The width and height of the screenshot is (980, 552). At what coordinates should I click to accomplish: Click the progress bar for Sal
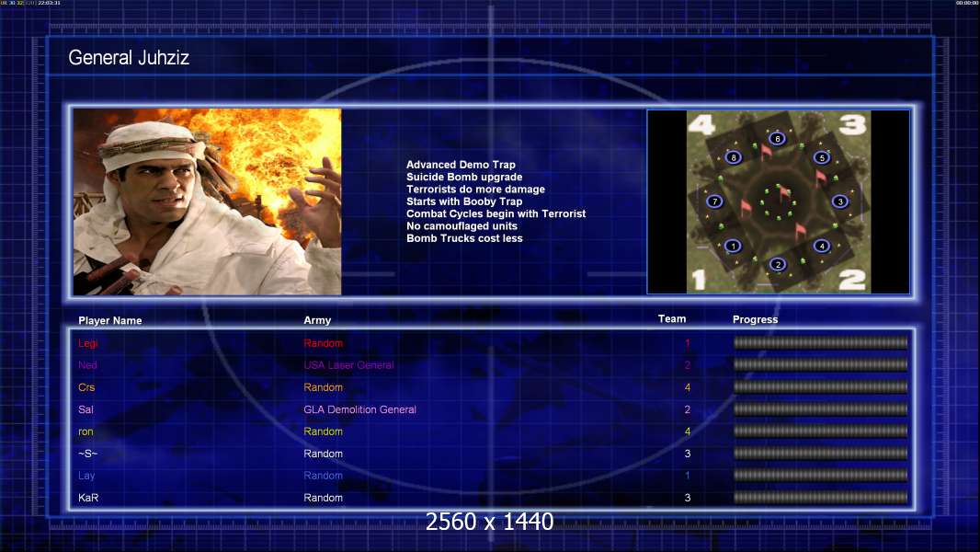(x=821, y=408)
